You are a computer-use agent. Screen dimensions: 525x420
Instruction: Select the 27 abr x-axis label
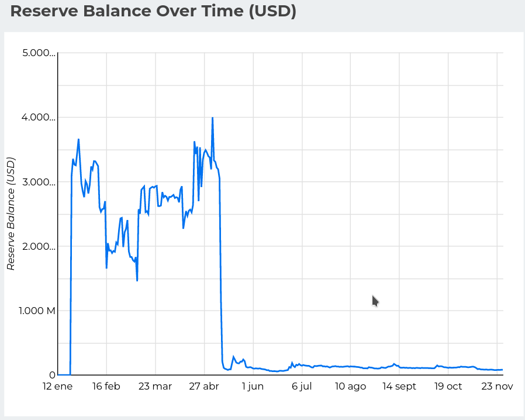[205, 386]
